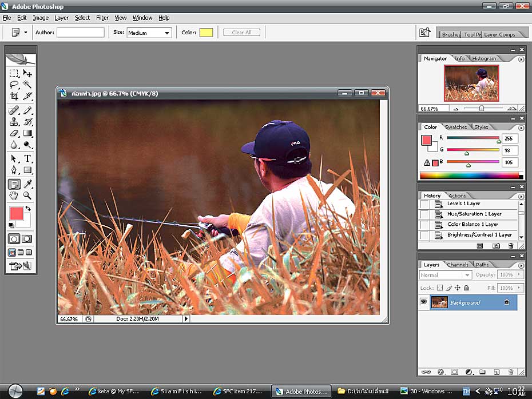Select the Rectangle shape tool
Image resolution: width=532 pixels, height=399 pixels.
(27, 170)
